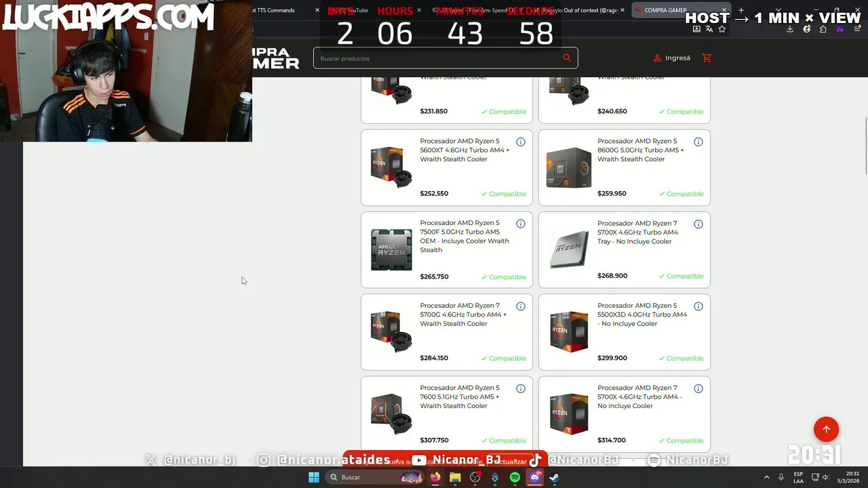This screenshot has width=868, height=488.
Task: Close the YouTube browser tab
Action: (418, 10)
